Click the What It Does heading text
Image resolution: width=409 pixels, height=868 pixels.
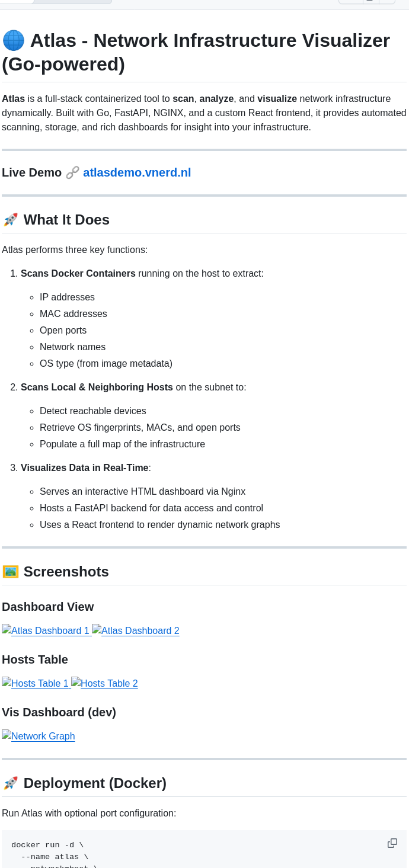pos(66,220)
